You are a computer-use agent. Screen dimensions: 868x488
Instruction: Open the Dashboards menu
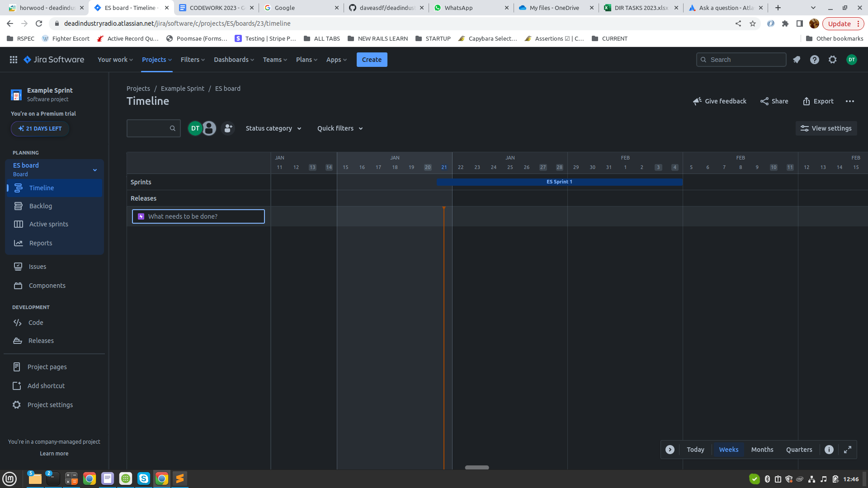[234, 60]
